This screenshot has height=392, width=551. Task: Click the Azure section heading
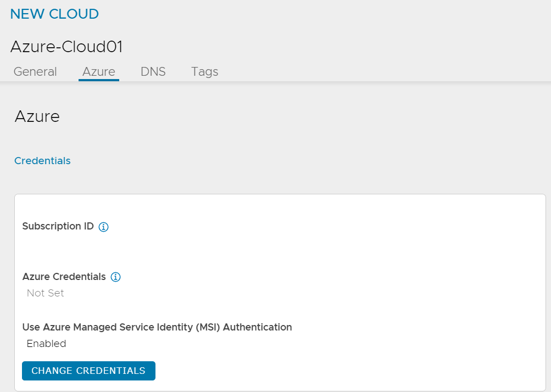[x=37, y=116]
